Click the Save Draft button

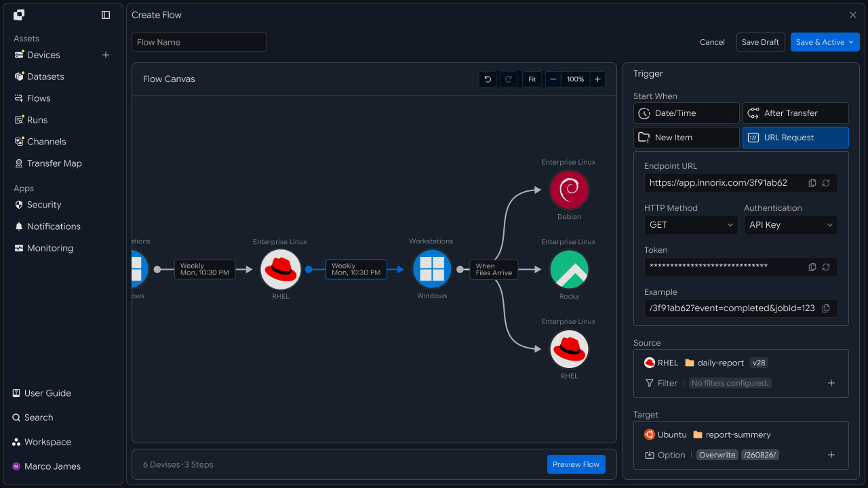pyautogui.click(x=760, y=42)
